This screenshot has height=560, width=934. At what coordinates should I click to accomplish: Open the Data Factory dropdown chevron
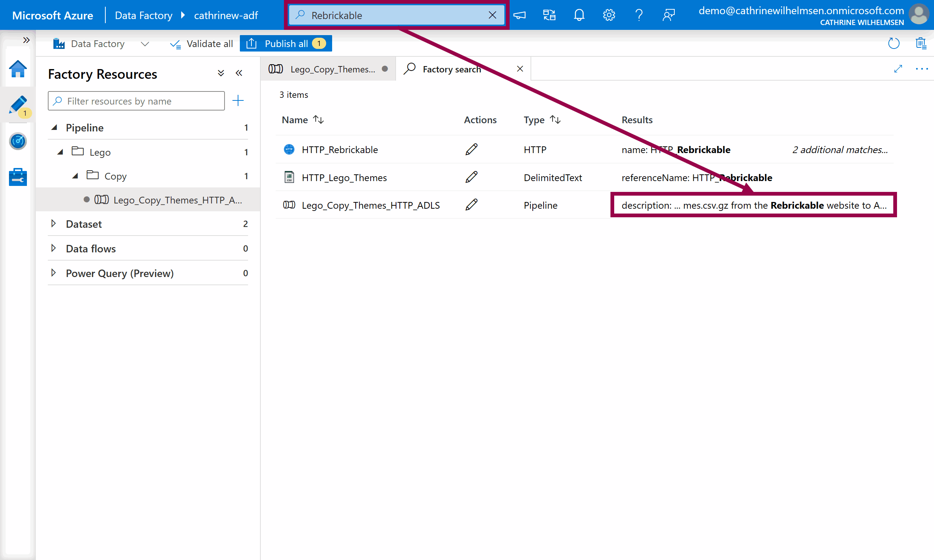pyautogui.click(x=145, y=44)
